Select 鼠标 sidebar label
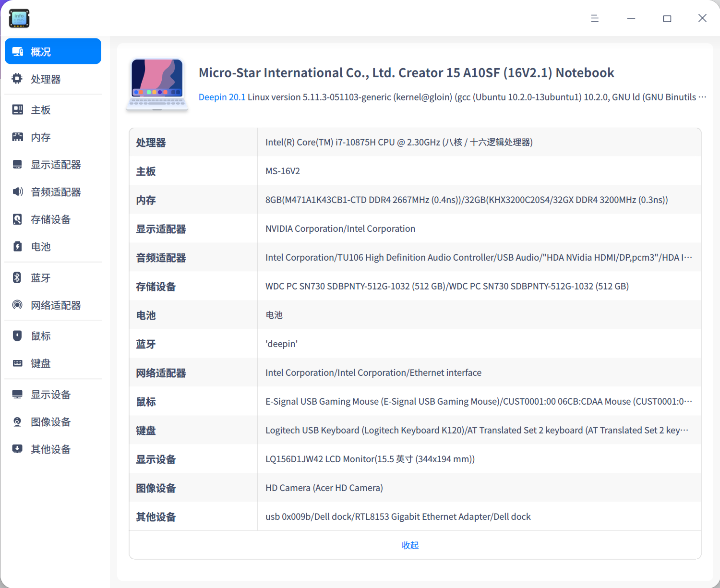The height and width of the screenshot is (588, 720). 41,336
